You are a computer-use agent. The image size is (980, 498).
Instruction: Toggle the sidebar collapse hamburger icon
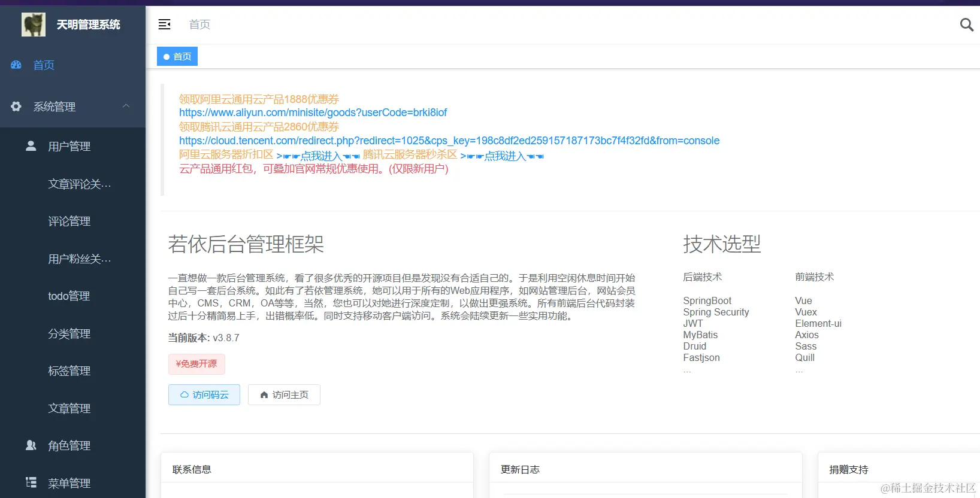click(x=164, y=25)
